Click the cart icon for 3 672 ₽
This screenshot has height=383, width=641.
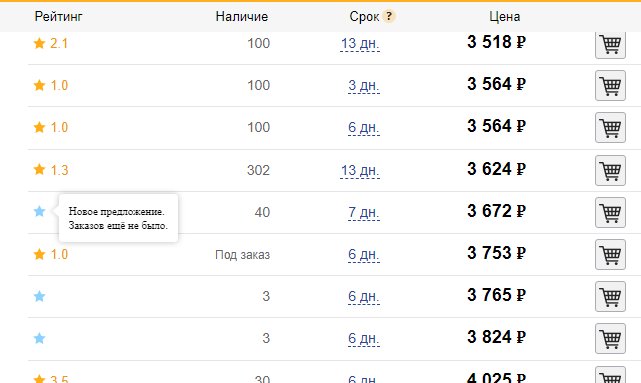coord(610,213)
